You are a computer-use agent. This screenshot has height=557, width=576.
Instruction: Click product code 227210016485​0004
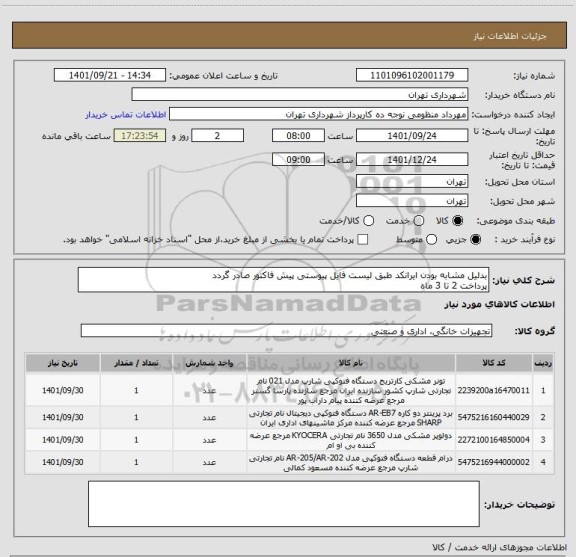[x=493, y=440]
